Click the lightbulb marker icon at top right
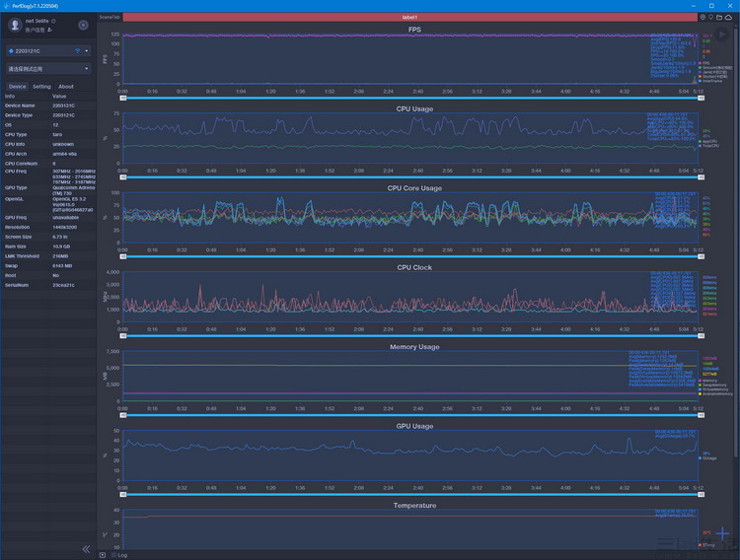 710,17
